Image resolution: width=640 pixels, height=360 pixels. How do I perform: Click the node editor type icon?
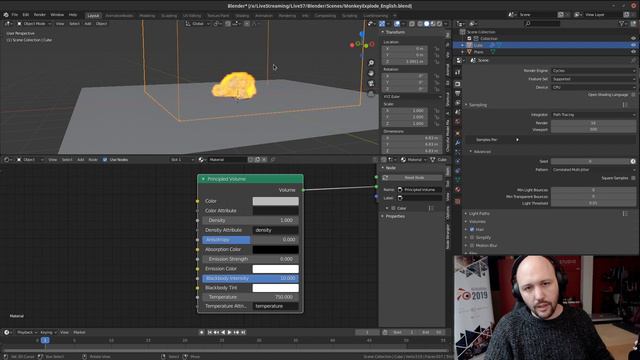6,160
